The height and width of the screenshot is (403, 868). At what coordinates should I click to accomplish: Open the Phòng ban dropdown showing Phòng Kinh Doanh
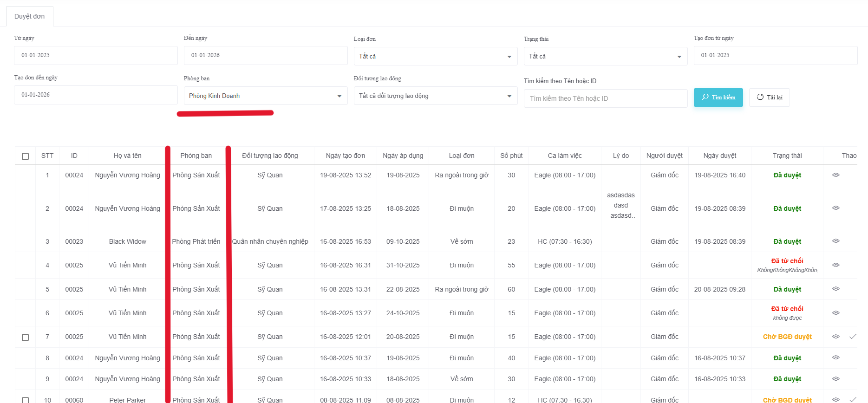point(265,96)
